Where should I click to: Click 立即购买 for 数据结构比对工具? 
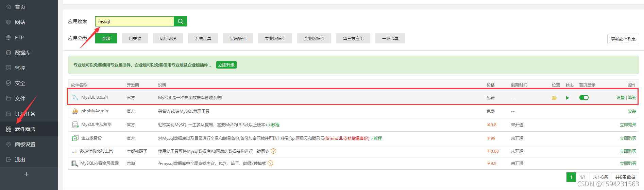628,151
